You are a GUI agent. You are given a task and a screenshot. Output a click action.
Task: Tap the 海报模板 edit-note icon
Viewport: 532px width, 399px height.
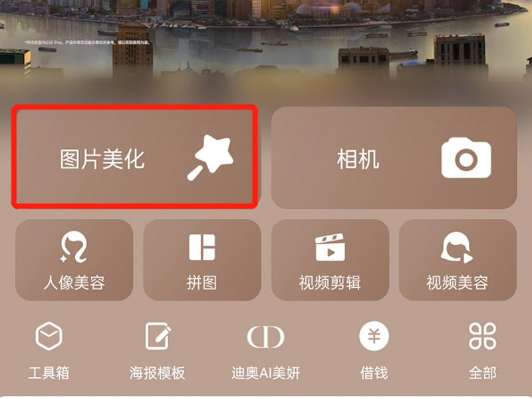coord(158,336)
